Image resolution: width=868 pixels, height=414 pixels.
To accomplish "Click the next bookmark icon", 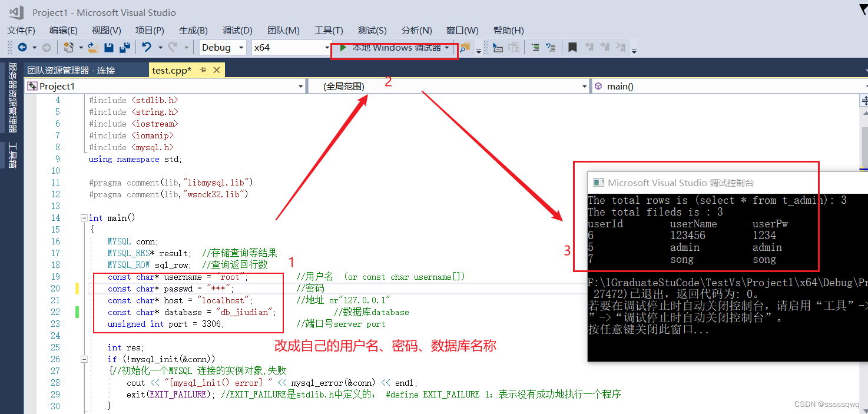I will tap(604, 48).
